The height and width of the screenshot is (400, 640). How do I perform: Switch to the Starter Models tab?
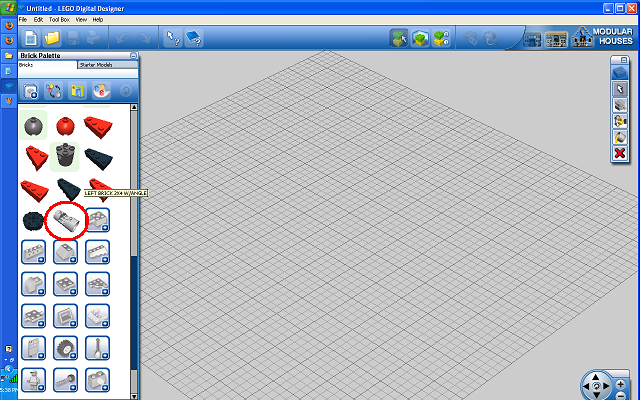pyautogui.click(x=108, y=65)
